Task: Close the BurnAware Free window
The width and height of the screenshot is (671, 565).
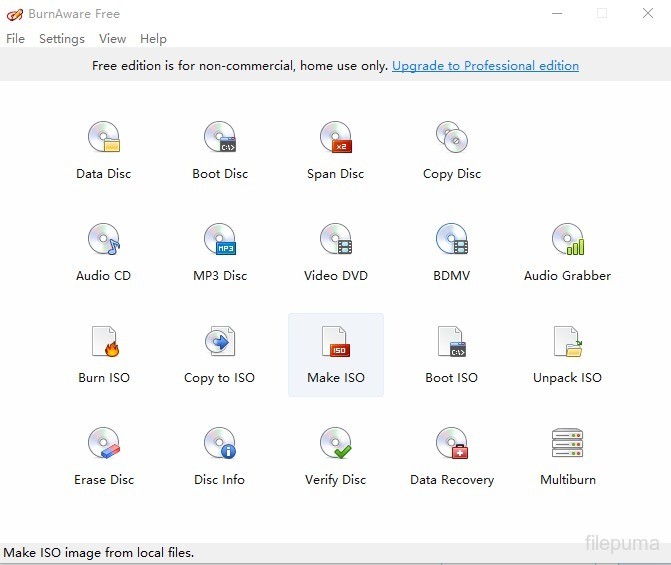Action: [x=648, y=13]
